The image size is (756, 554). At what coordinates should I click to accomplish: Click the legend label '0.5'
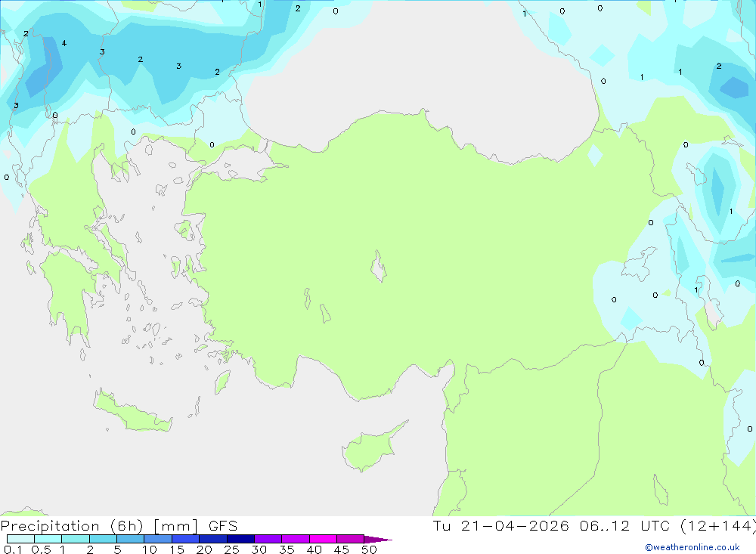coord(41,549)
